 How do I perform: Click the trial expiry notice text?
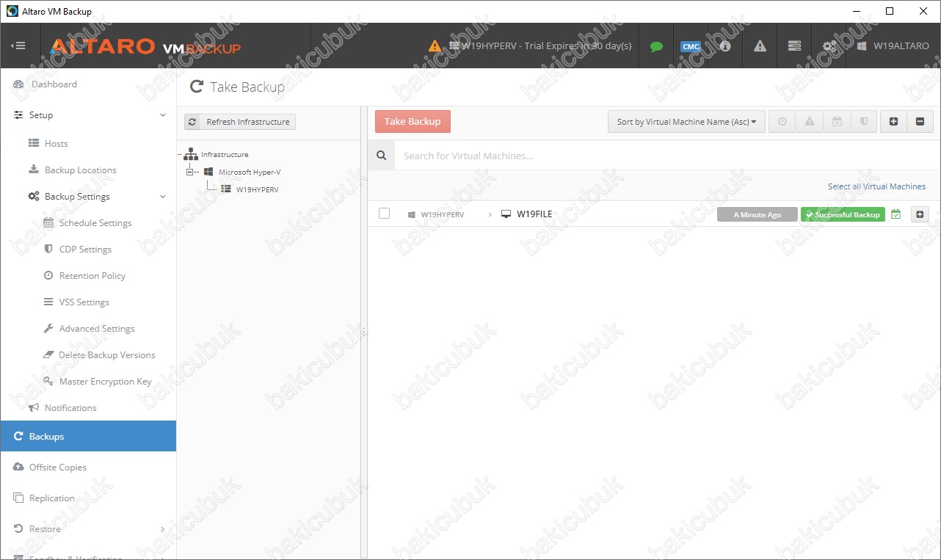click(x=547, y=46)
